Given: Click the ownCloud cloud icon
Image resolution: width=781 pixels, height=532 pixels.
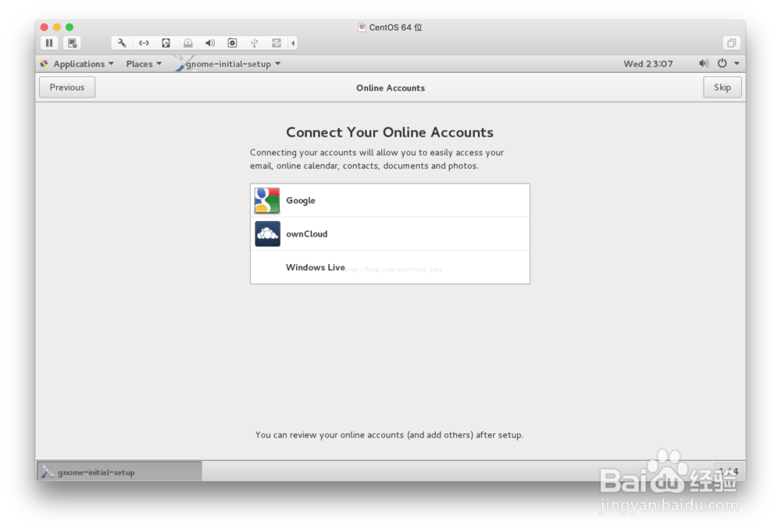Looking at the screenshot, I should [267, 234].
